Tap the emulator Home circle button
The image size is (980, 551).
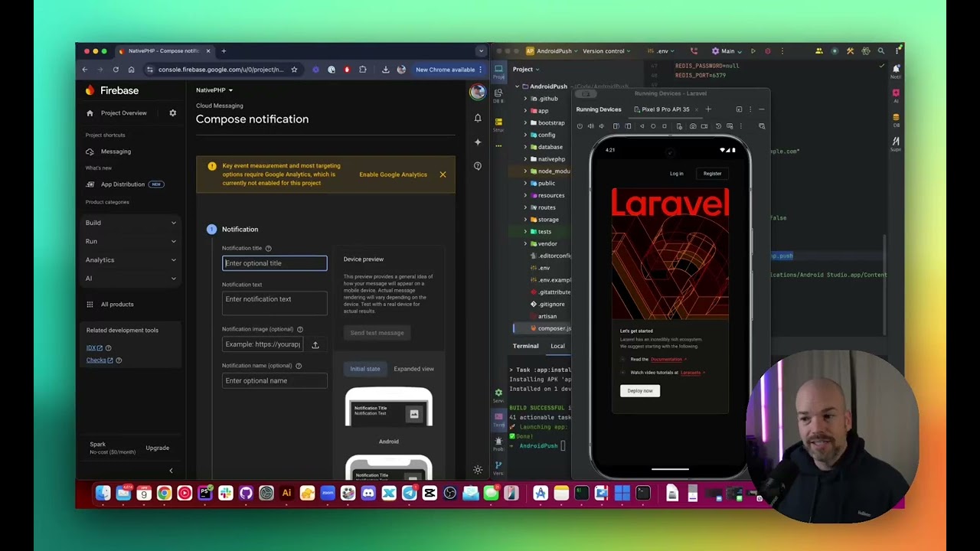tap(653, 126)
